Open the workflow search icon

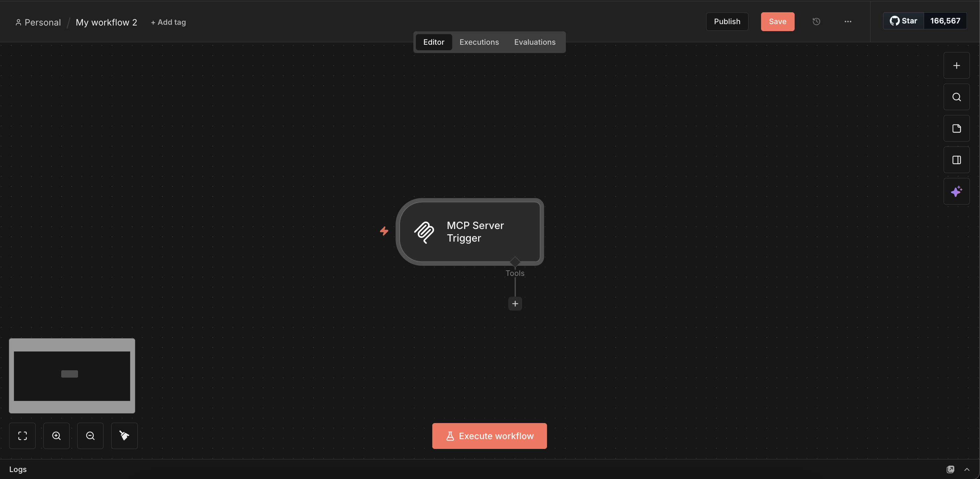click(957, 96)
